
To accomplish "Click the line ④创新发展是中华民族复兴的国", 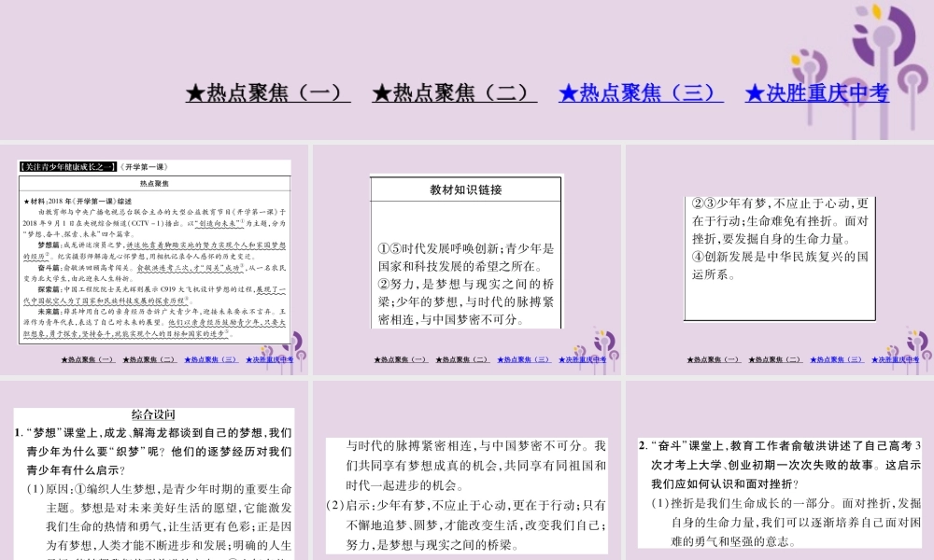I will (x=780, y=257).
